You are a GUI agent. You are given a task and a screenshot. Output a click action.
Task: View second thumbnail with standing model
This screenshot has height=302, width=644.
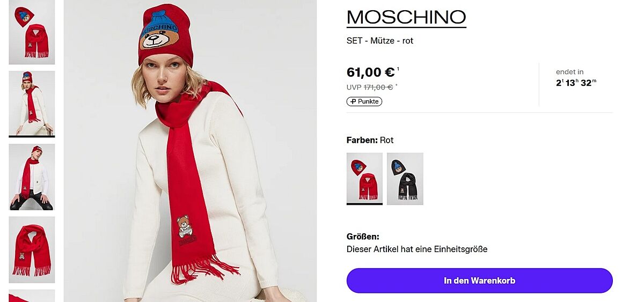coord(32,103)
